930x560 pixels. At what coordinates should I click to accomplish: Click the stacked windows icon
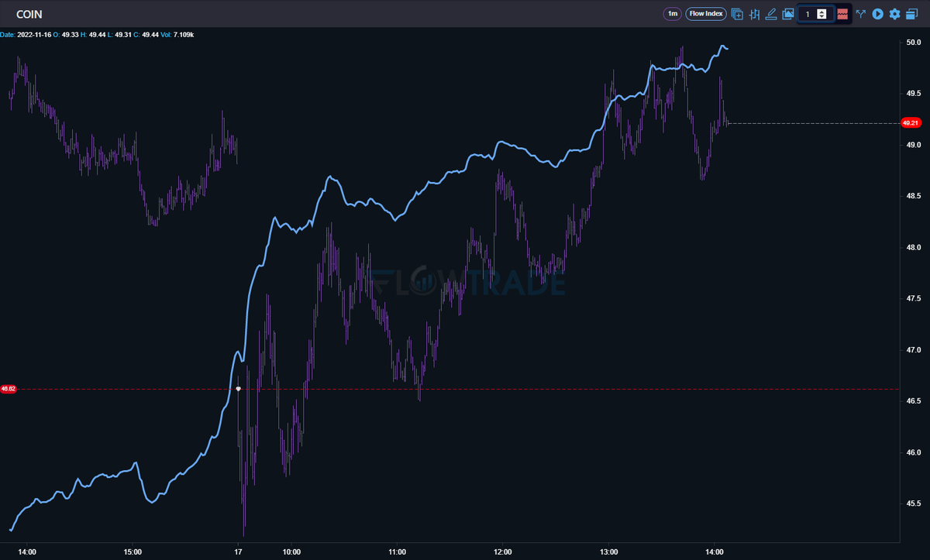(912, 14)
